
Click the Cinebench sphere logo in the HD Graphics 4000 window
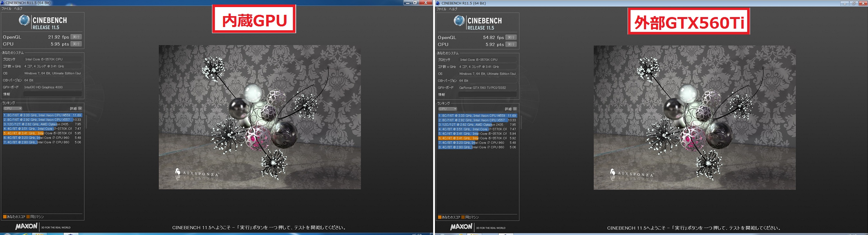pos(24,21)
